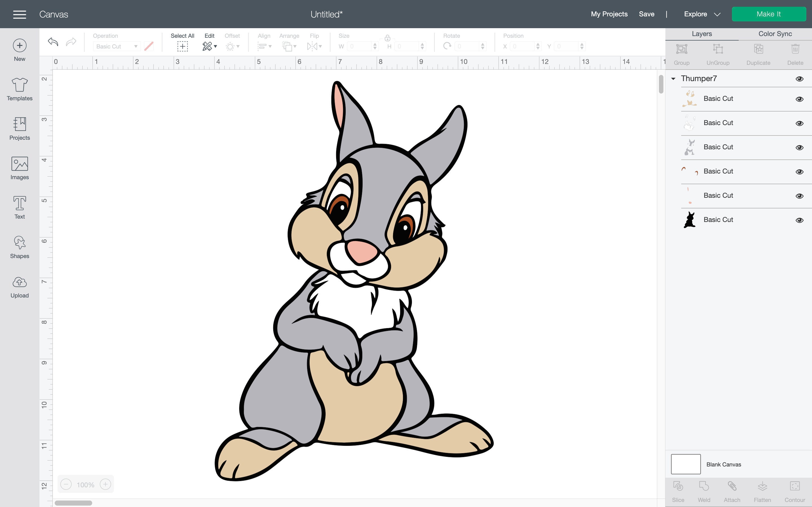812x507 pixels.
Task: Hide the Thumper7 group visibility
Action: (x=800, y=79)
